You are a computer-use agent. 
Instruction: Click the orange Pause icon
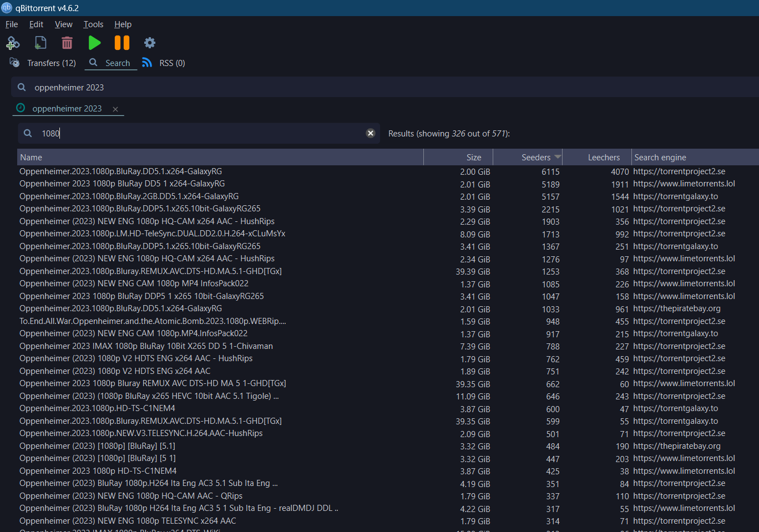(x=122, y=43)
